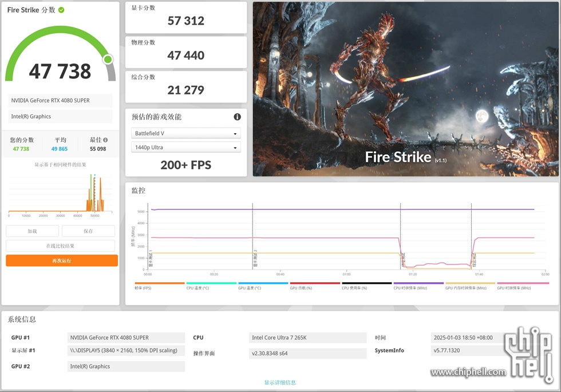Screen dimensions: 561x392
Task: Click the SystemInfo v5.77.1320 field
Action: (x=469, y=350)
